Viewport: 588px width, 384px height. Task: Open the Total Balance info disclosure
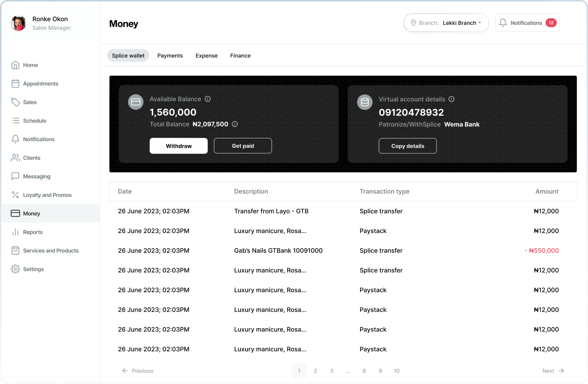[235, 124]
